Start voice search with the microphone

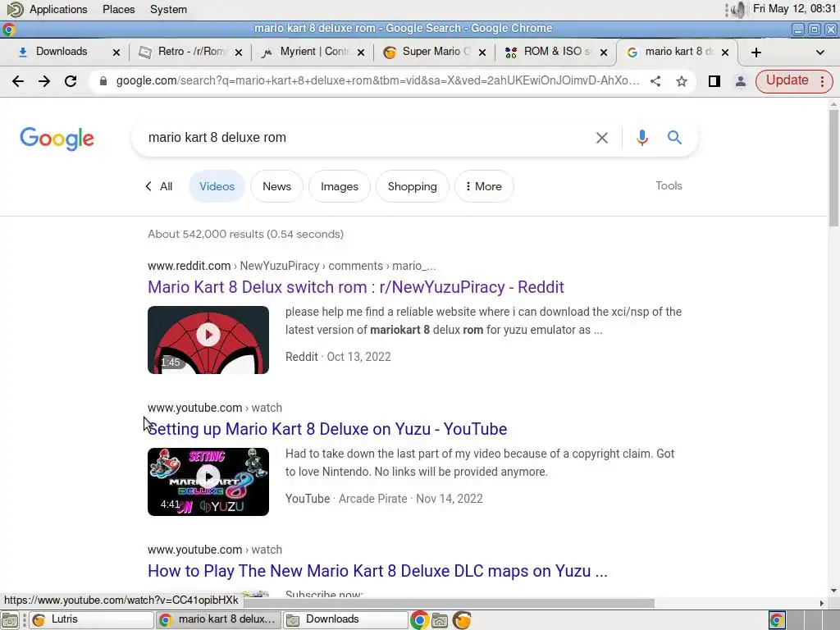(641, 138)
